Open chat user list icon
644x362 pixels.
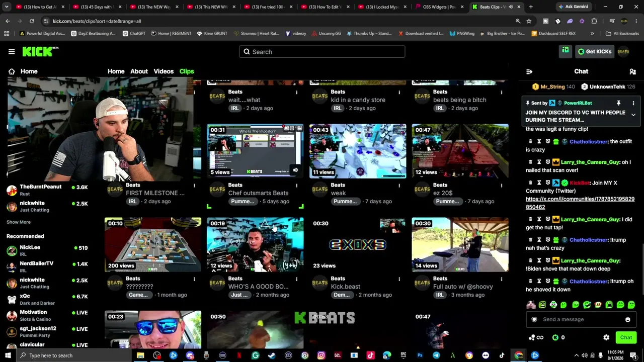coord(633,71)
